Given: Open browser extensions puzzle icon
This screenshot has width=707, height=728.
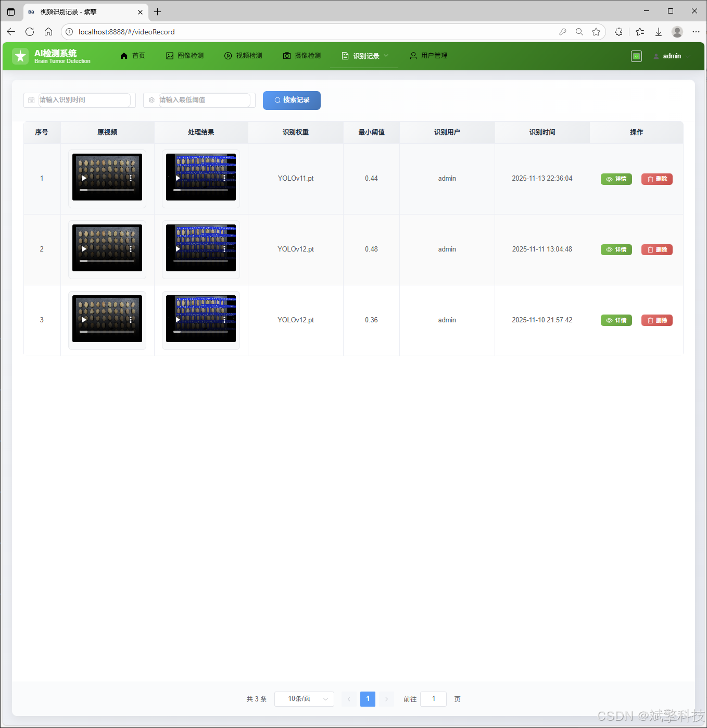Looking at the screenshot, I should [x=618, y=32].
